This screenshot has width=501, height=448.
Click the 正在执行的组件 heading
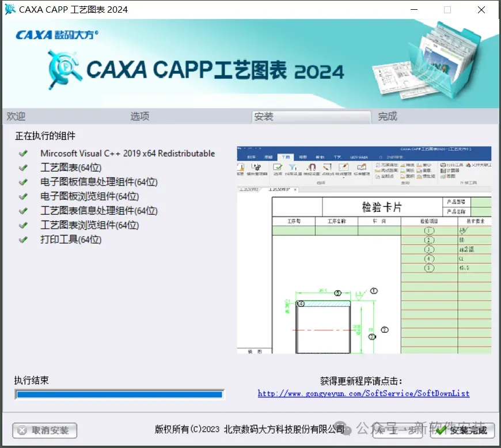45,136
